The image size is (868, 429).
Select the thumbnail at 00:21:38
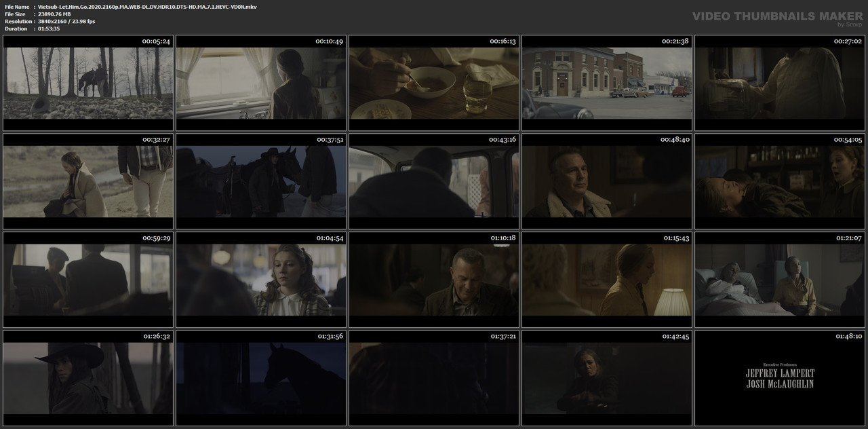(x=607, y=83)
